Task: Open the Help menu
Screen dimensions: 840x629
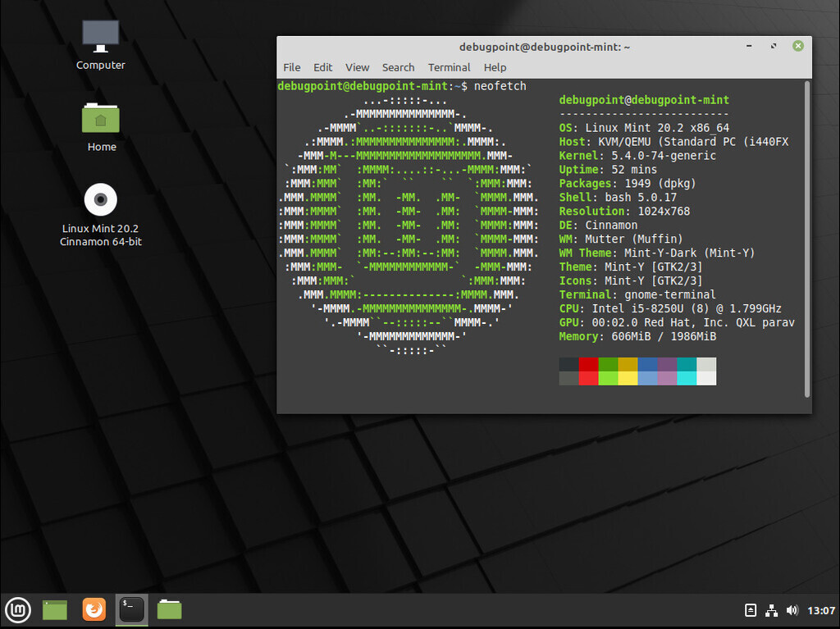Action: 495,67
